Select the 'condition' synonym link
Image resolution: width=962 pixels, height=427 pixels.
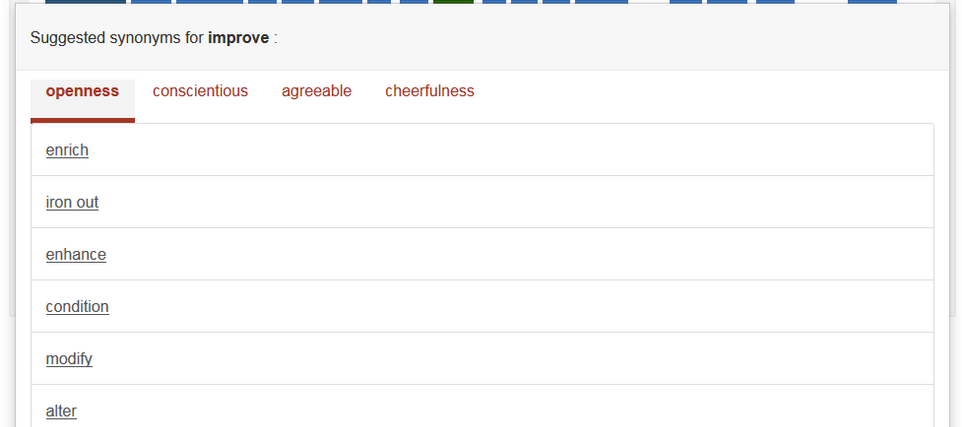tap(77, 306)
